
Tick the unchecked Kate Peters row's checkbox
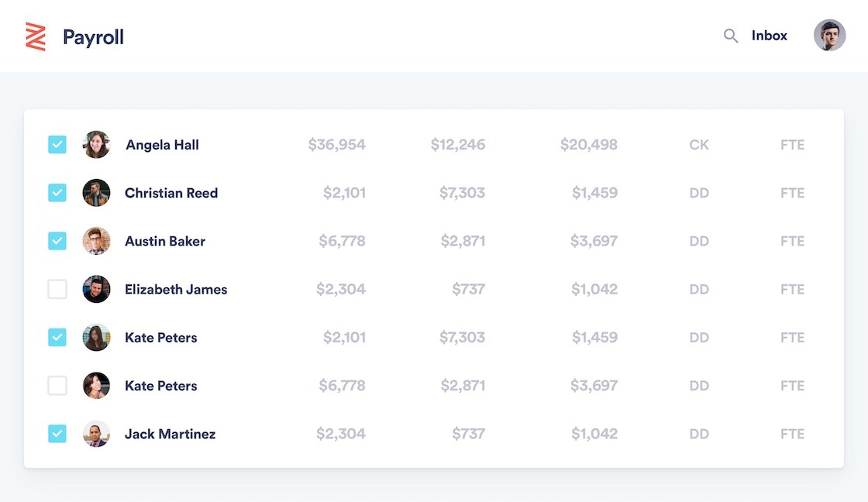[x=57, y=386]
